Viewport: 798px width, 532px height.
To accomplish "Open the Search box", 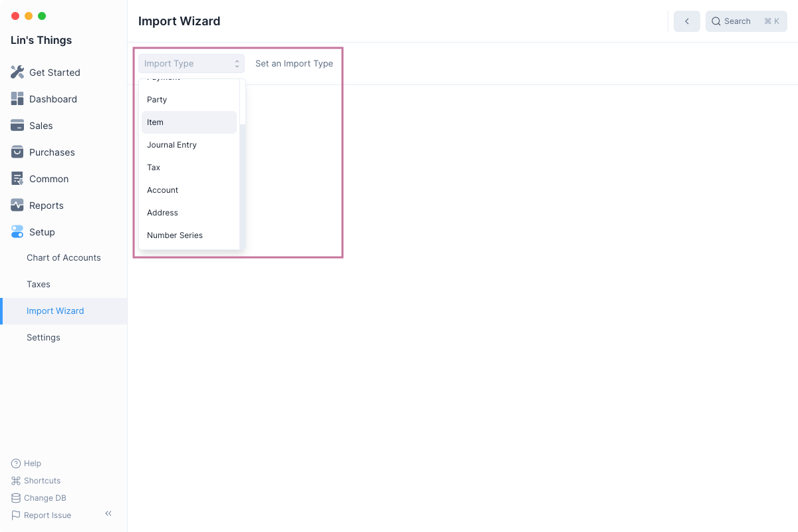I will [x=745, y=21].
